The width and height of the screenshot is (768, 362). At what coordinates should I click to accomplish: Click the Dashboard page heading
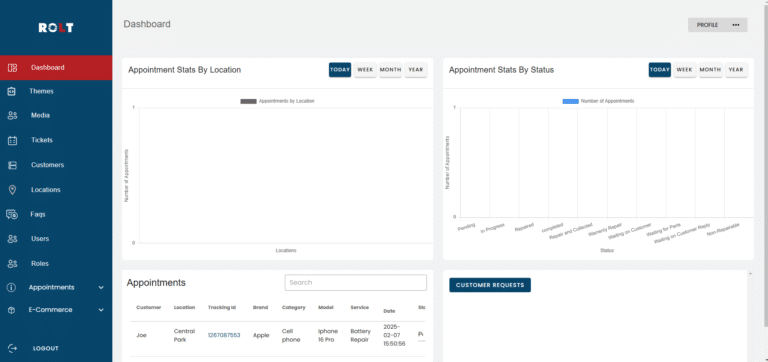click(147, 24)
